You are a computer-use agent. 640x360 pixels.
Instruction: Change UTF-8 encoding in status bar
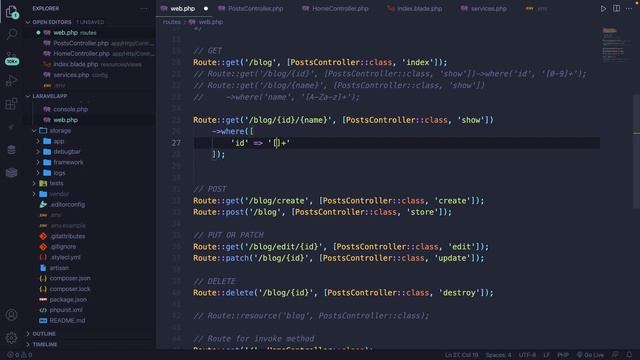(527, 355)
